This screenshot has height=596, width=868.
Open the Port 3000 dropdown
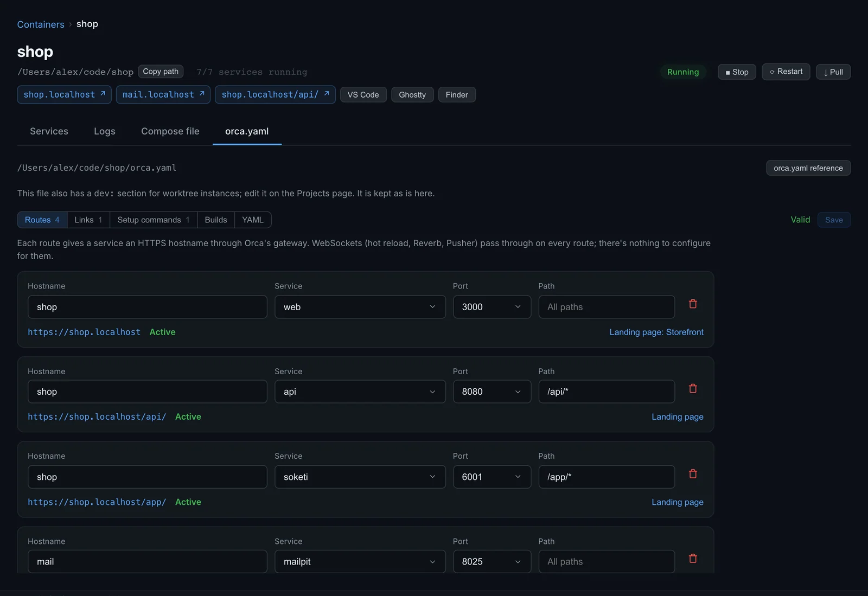coord(492,307)
